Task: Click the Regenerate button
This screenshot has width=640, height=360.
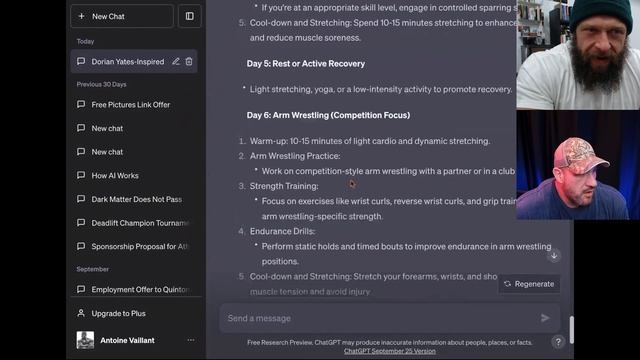Action: point(529,284)
